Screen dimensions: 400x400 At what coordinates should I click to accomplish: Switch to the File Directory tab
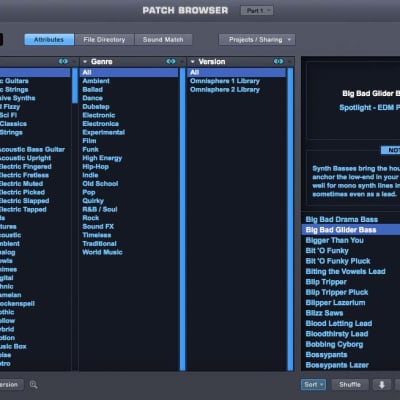104,40
